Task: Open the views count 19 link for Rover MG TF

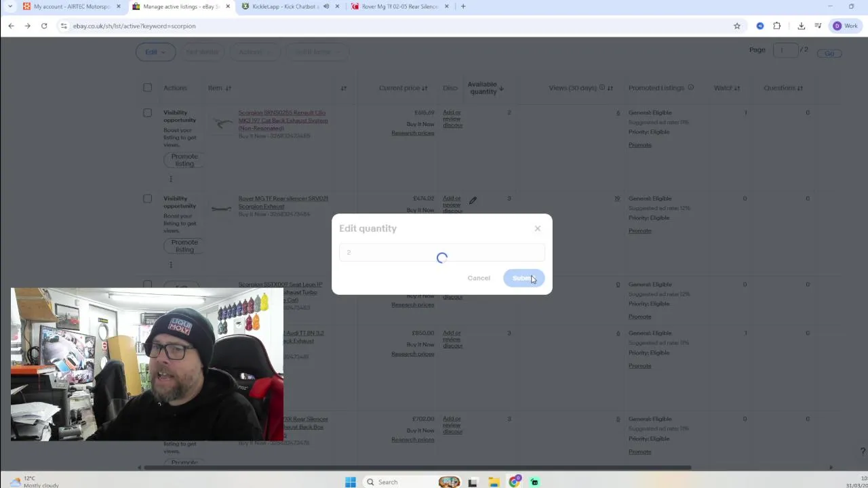Action: 617,199
